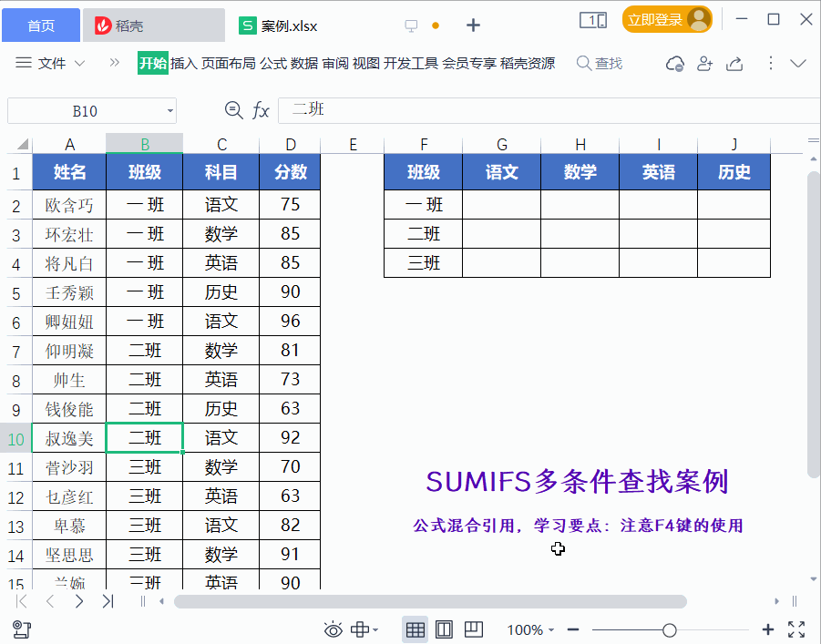Switch to page break preview icon
This screenshot has width=821, height=644.
pos(474,629)
